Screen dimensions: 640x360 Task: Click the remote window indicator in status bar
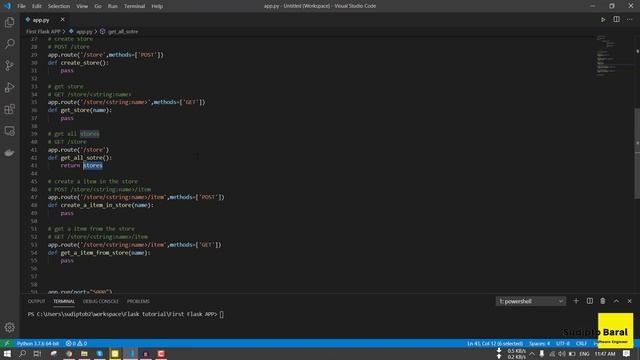point(7,343)
